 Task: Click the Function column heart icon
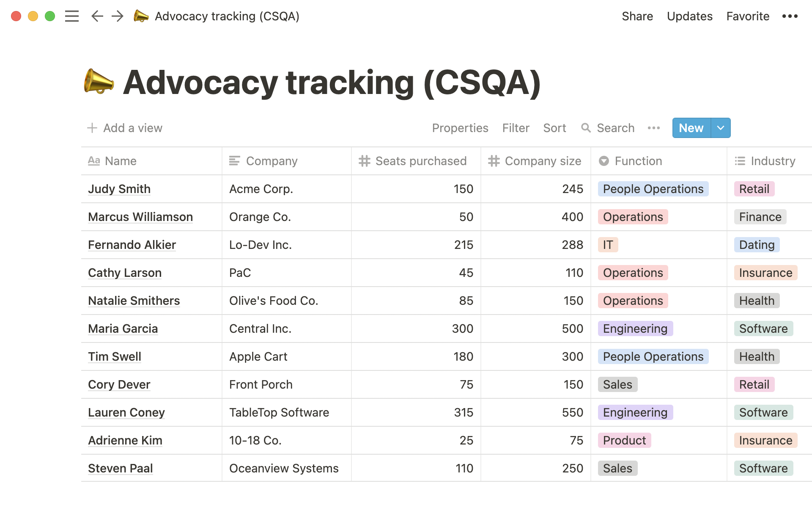point(604,160)
